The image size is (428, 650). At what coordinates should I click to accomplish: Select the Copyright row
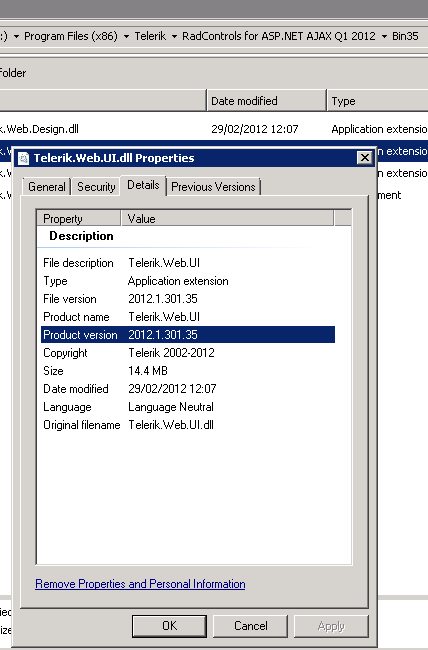point(187,353)
